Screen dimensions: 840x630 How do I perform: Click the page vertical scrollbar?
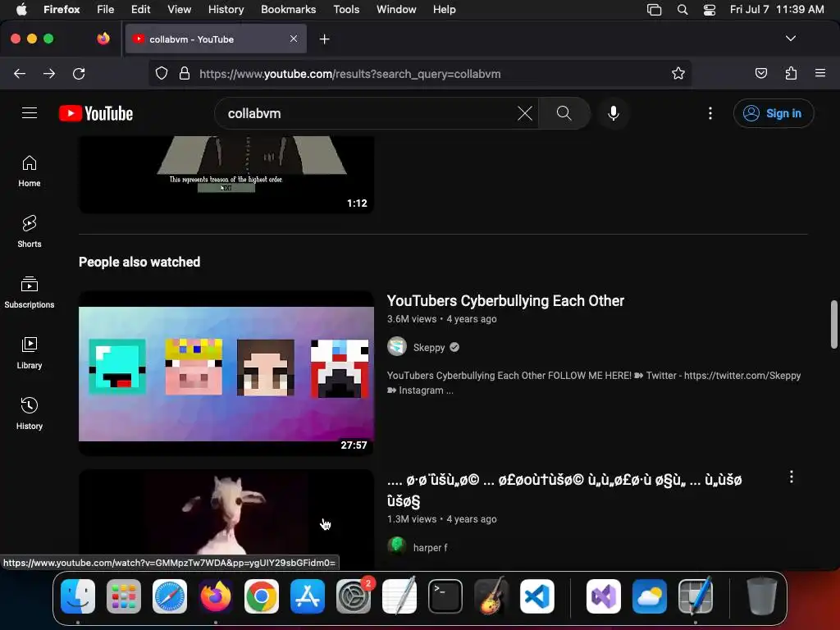[x=833, y=324]
